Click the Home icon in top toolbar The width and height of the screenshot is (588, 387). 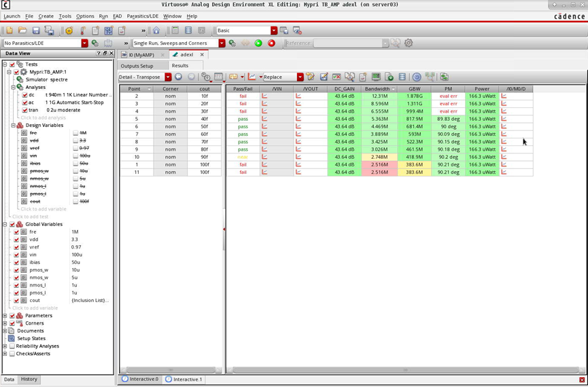point(156,31)
